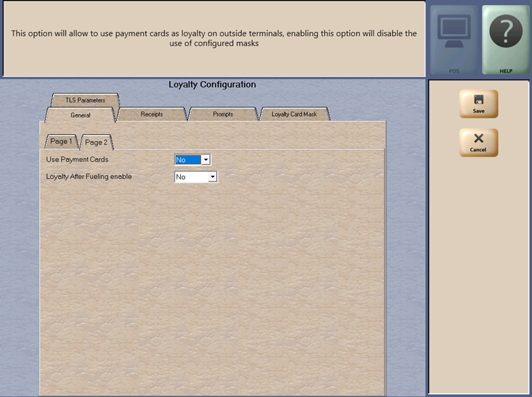Open the Loyalty Card Mask tab

(x=294, y=114)
